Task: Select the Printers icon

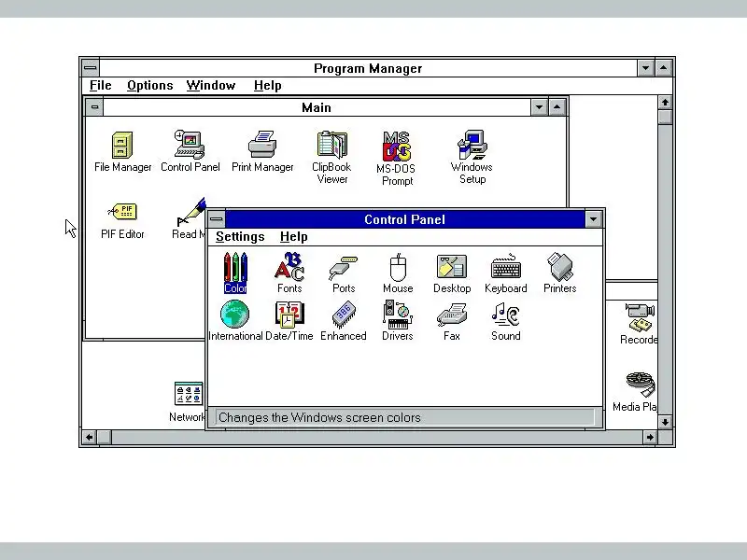Action: (559, 267)
